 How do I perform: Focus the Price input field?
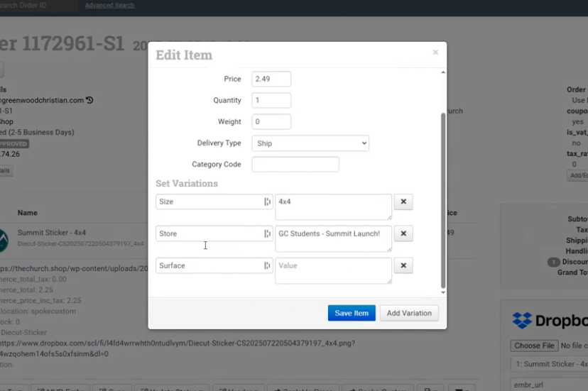click(x=271, y=79)
